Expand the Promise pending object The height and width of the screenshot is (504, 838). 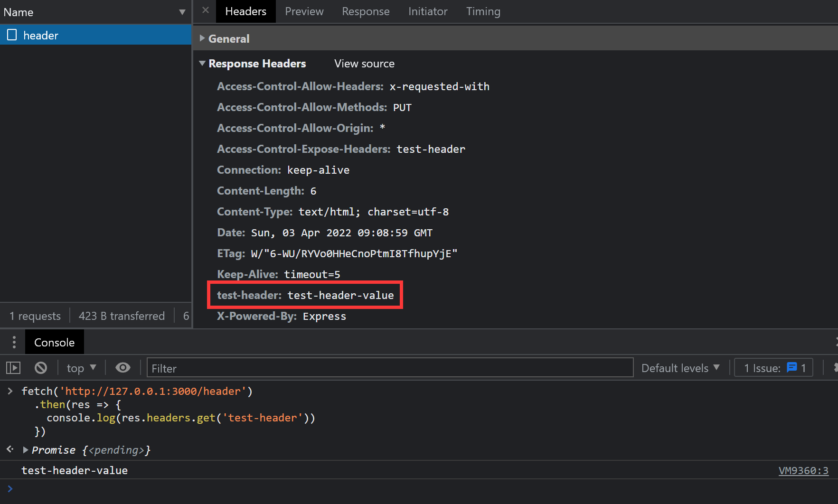click(26, 450)
